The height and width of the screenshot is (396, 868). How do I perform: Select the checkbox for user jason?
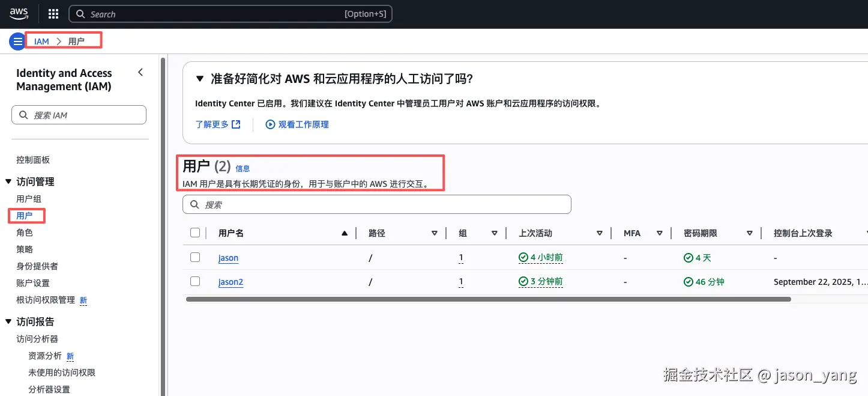pyautogui.click(x=195, y=257)
